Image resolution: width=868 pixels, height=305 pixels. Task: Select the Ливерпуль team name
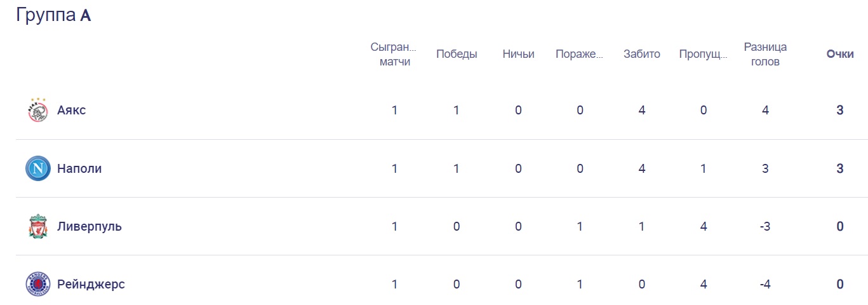coord(90,227)
